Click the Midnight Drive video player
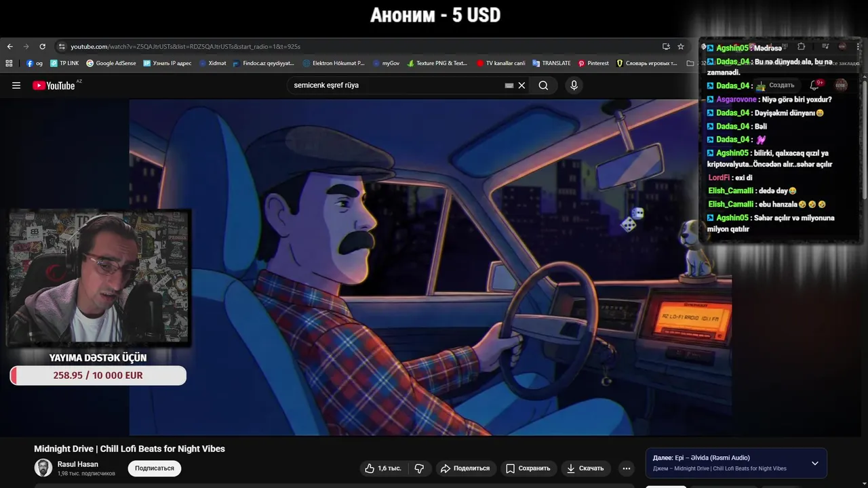Image resolution: width=868 pixels, height=488 pixels. click(x=430, y=268)
